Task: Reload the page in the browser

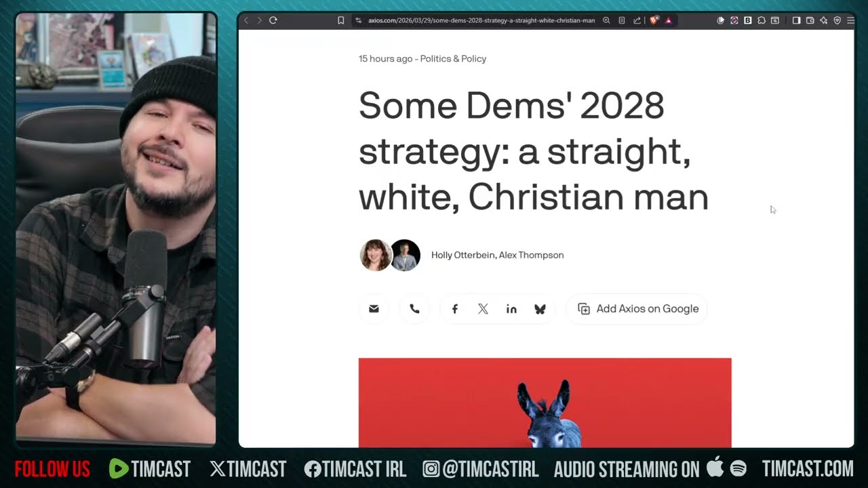Action: click(x=273, y=20)
